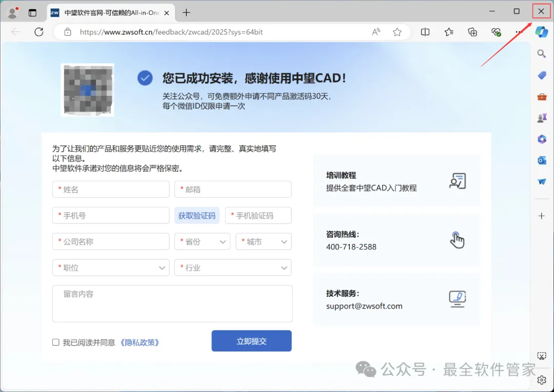Maximize the browser window
554x392 pixels.
pos(517,12)
